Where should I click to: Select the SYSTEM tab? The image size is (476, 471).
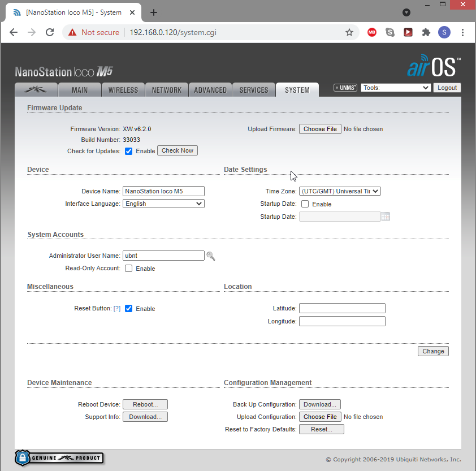[297, 90]
